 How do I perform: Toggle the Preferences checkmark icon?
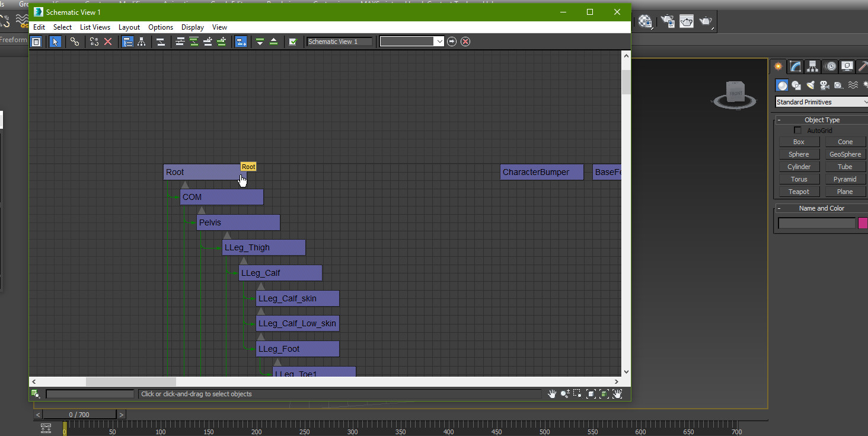tap(292, 42)
